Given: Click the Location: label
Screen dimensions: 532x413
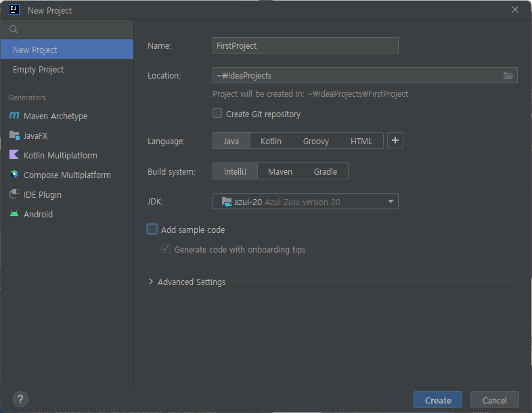Looking at the screenshot, I should [164, 75].
